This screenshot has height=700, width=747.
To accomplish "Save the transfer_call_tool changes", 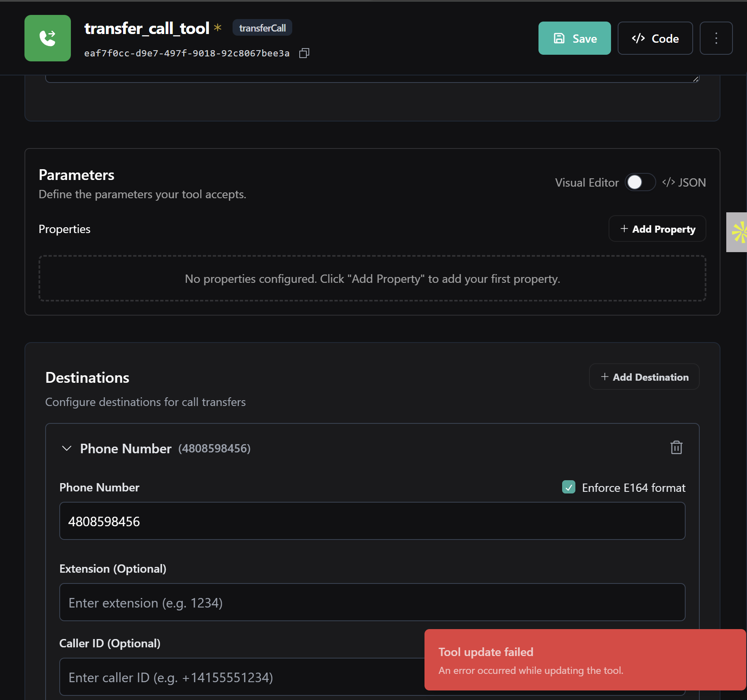I will 574,38.
